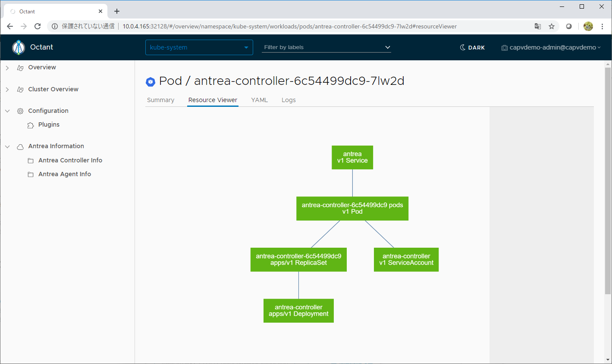Open the capvdemo-admin@capvdemo context dropdown
This screenshot has height=364, width=612.
click(551, 47)
